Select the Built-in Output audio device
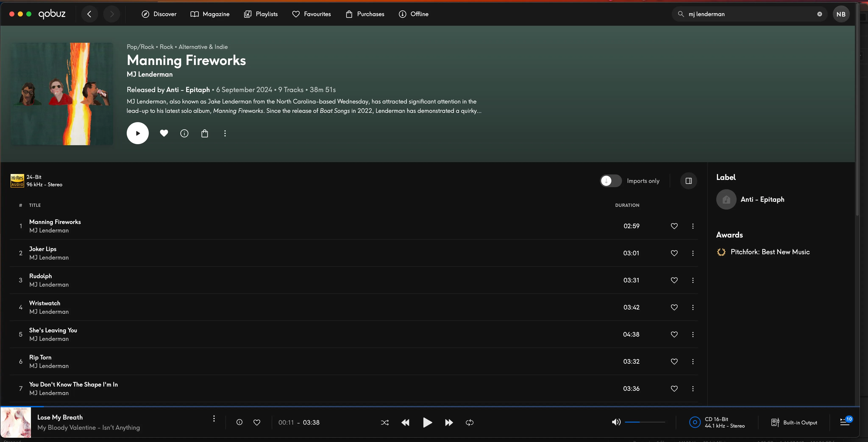The width and height of the screenshot is (868, 442). (x=794, y=422)
